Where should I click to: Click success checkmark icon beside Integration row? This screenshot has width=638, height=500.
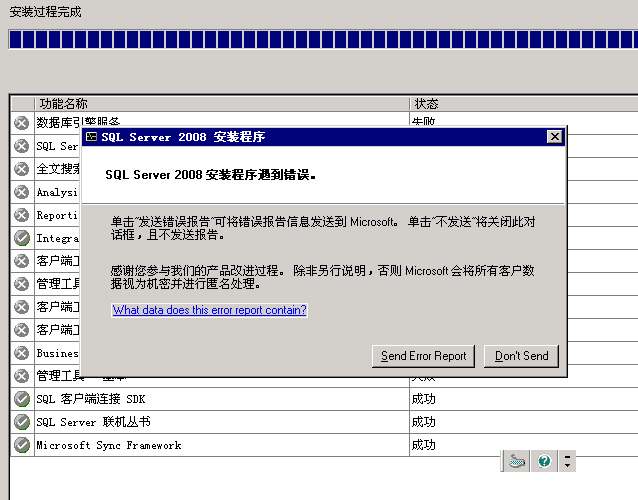point(22,238)
